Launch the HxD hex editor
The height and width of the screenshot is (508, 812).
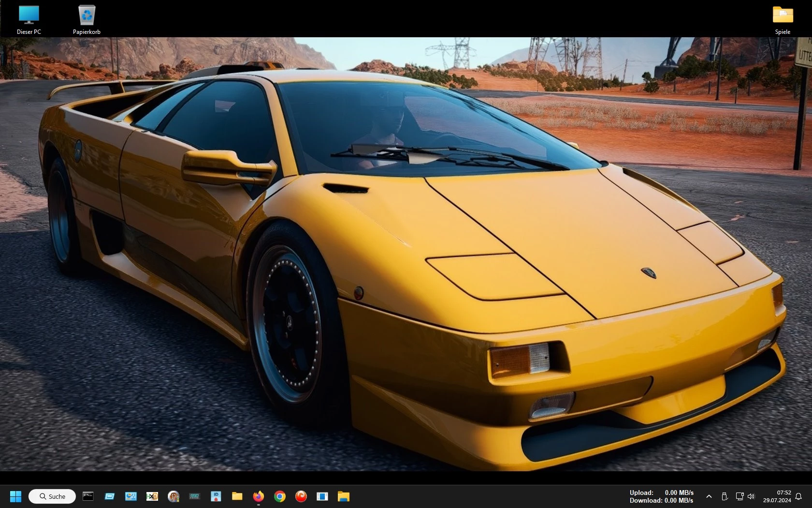click(152, 496)
